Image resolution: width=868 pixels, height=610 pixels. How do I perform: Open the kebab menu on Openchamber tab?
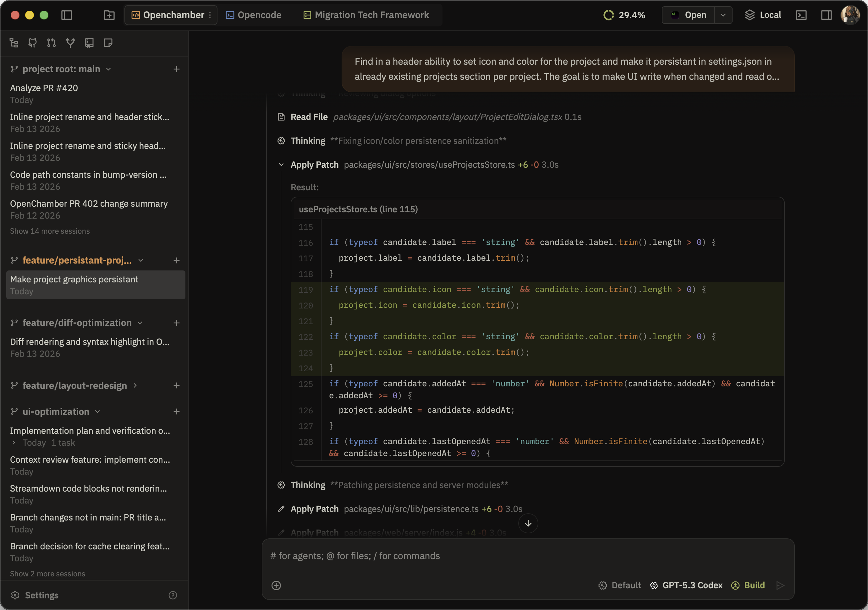[210, 15]
